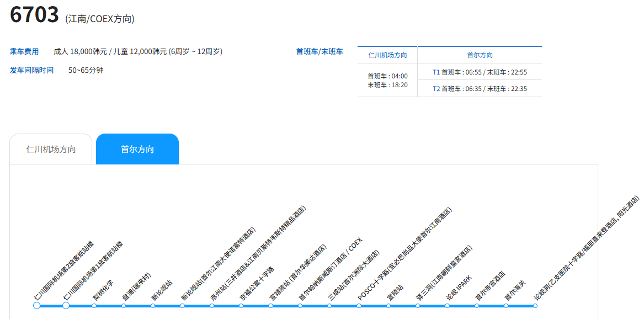Click the 仁川国际机场第2旅客航站楼 stop marker
644x319 pixels.
[x=36, y=305]
